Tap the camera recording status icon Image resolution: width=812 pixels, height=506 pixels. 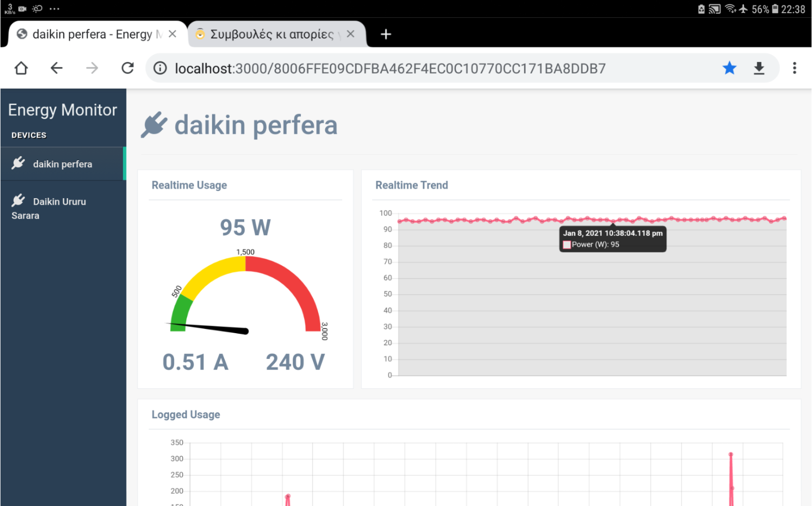(x=22, y=9)
